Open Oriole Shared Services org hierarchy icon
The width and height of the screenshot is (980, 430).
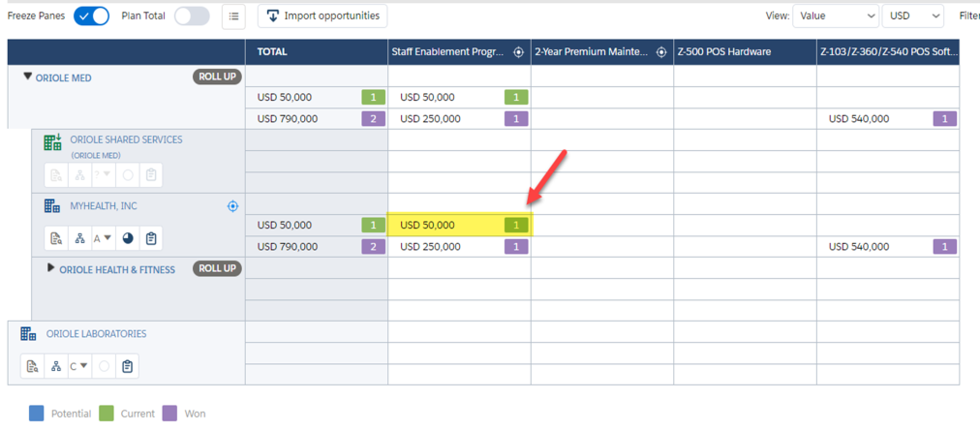point(79,175)
